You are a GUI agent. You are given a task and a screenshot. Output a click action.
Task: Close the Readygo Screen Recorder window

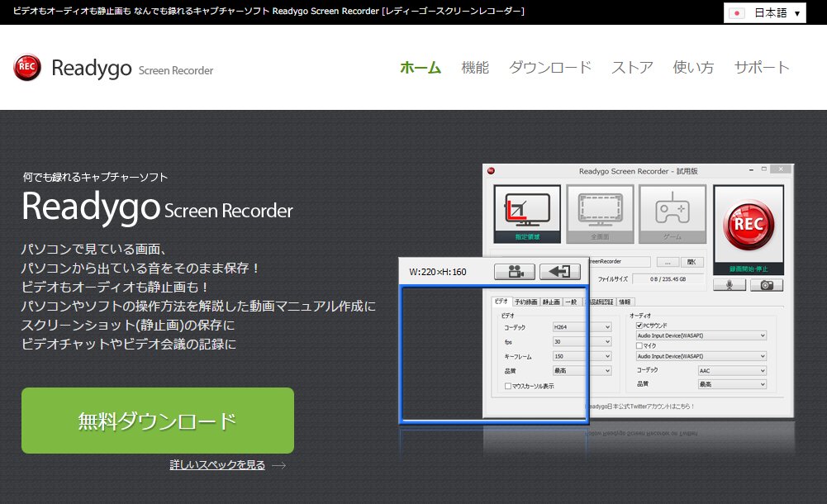coord(781,169)
